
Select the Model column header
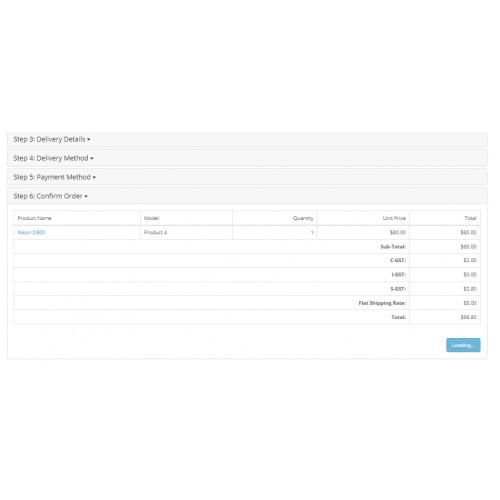(151, 218)
